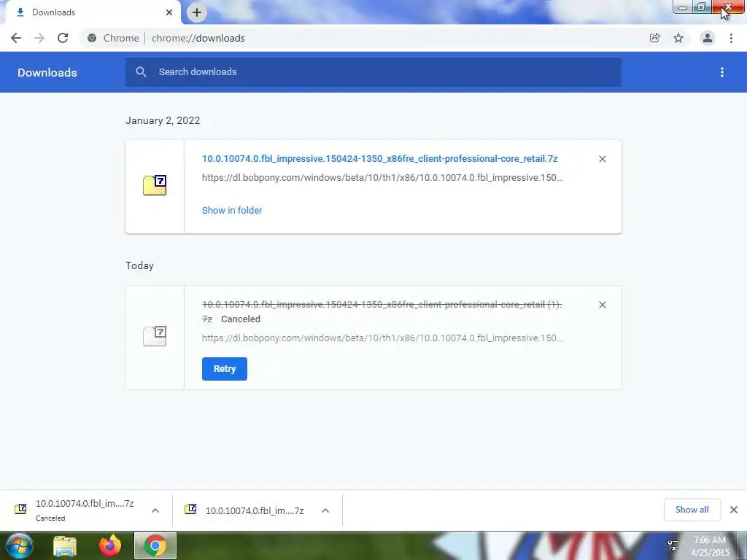Viewport: 747px width, 560px height.
Task: Click Show all downloads button
Action: pos(692,510)
